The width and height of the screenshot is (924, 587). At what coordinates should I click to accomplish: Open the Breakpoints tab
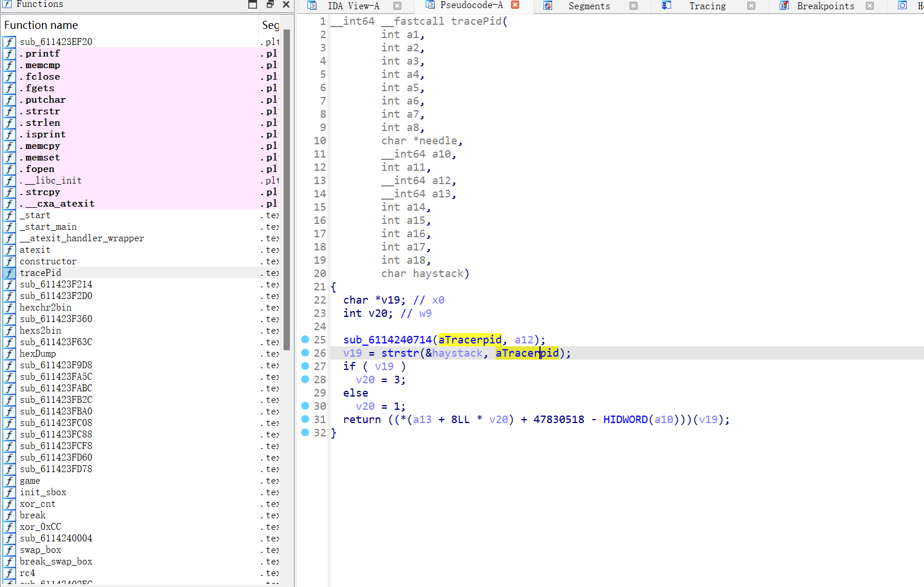click(x=825, y=6)
